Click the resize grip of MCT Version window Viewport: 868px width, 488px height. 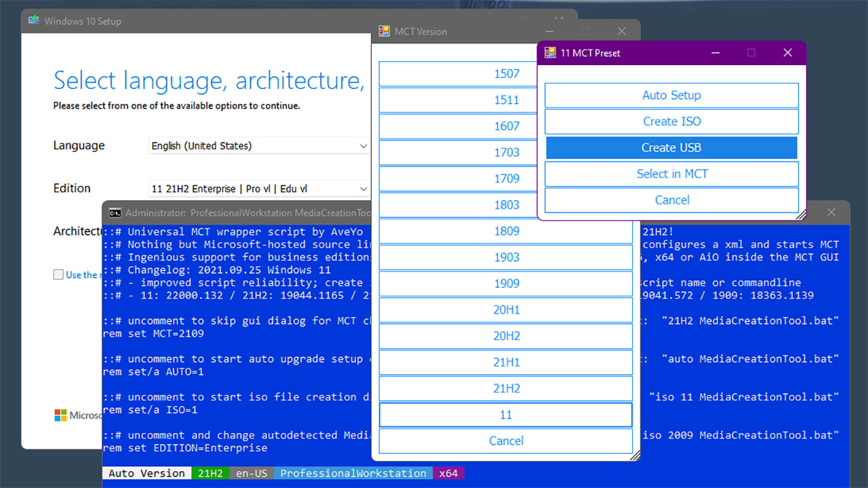[635, 456]
